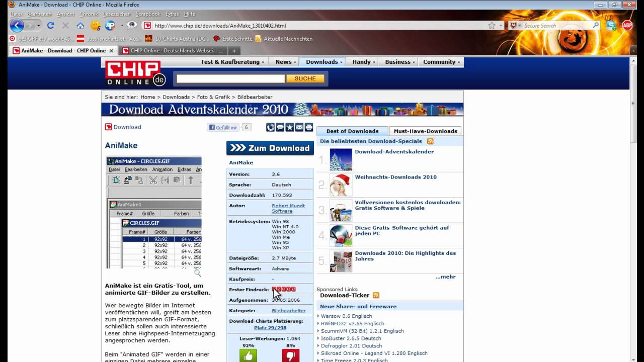Click the Foto & Grafik breadcrumb link
The width and height of the screenshot is (644, 362).
213,97
